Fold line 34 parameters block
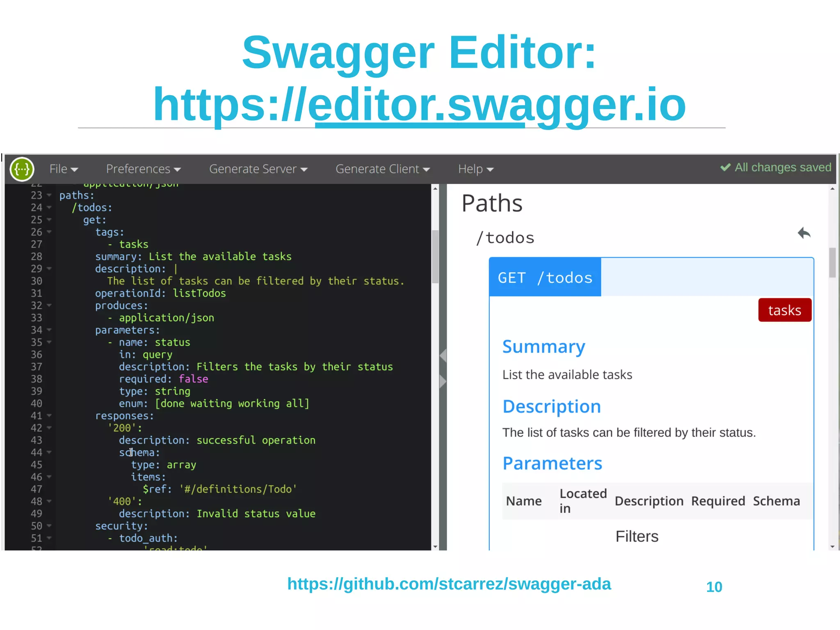The height and width of the screenshot is (630, 840). click(x=49, y=330)
